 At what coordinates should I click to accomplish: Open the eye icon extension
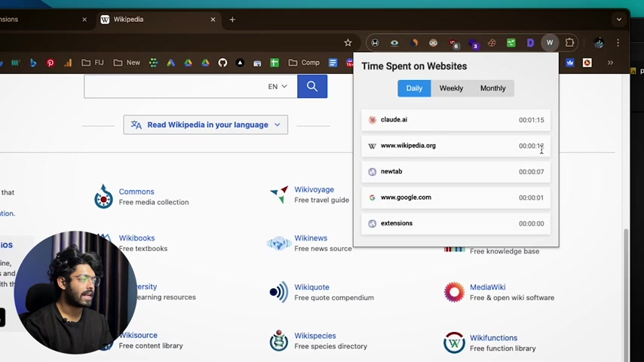394,43
